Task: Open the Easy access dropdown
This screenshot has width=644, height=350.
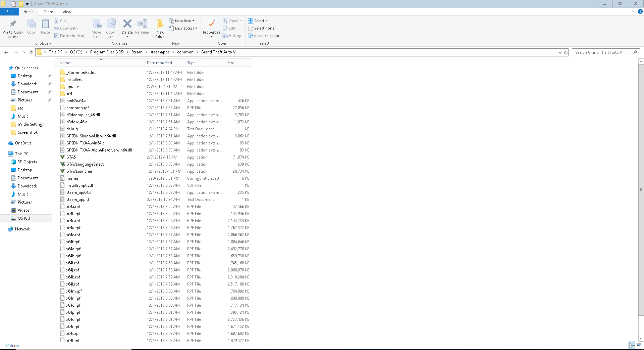Action: [x=183, y=28]
